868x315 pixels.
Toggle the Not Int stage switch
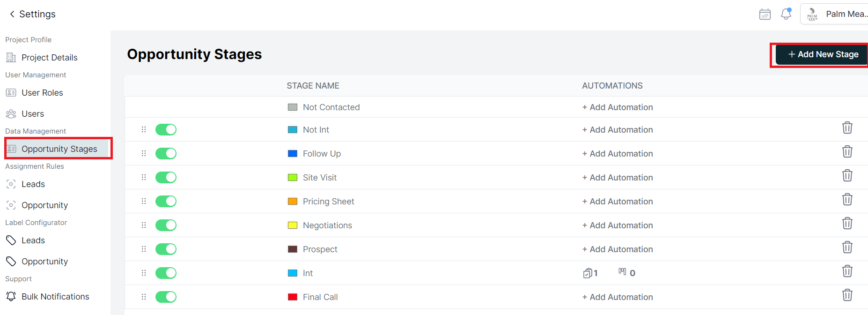166,129
